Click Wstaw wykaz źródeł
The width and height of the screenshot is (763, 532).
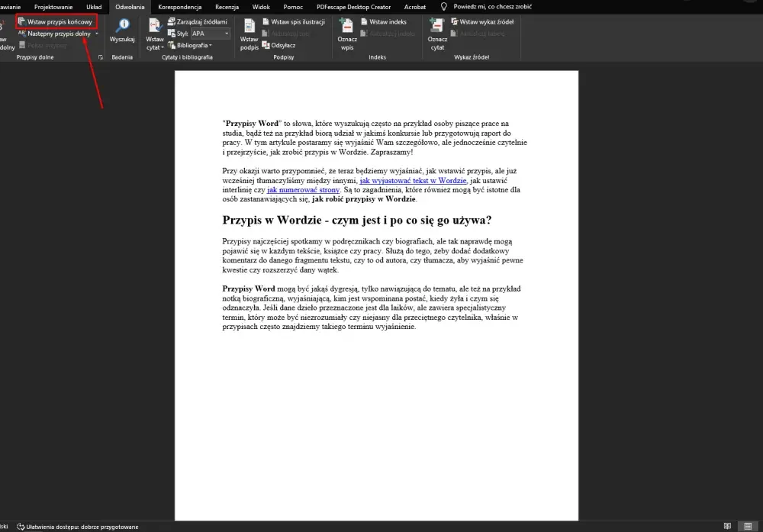coord(482,21)
